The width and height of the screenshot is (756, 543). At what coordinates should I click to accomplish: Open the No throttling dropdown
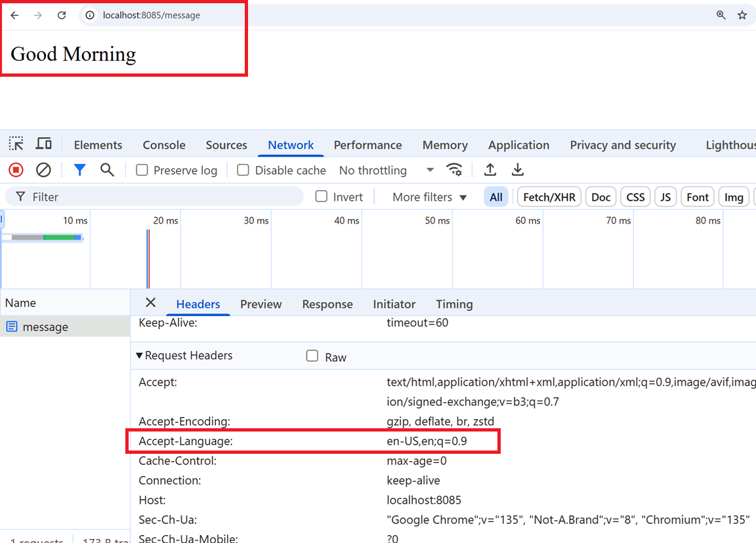(x=386, y=171)
